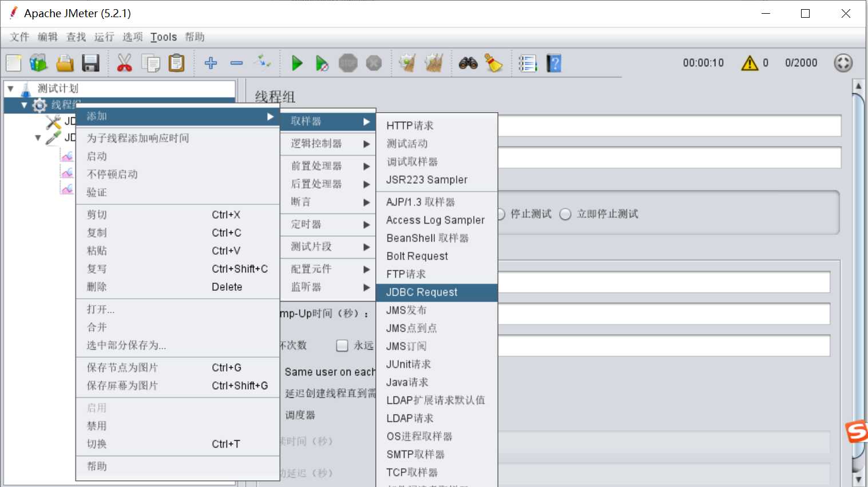The height and width of the screenshot is (487, 868).
Task: Choose Access Log Sampler entry
Action: (x=437, y=220)
